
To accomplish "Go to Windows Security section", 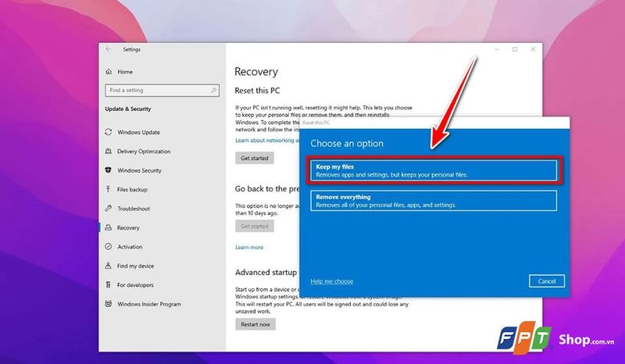I will click(139, 170).
